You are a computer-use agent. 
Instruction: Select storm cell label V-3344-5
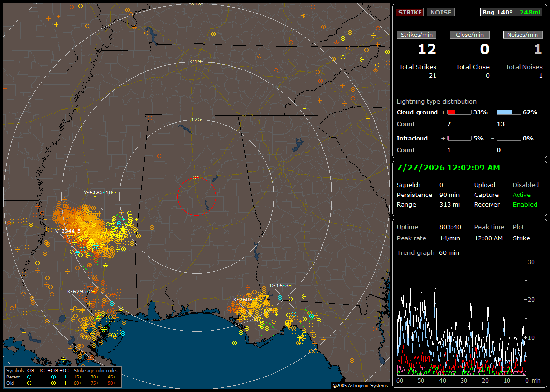(68, 231)
